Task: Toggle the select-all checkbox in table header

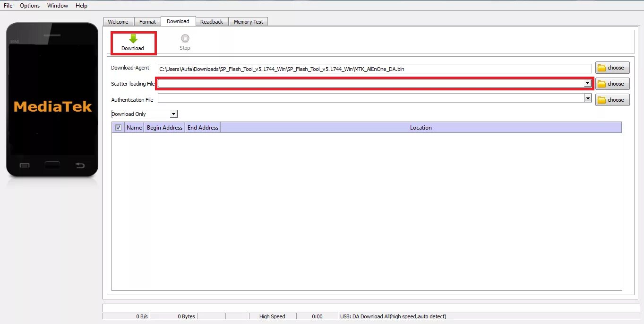Action: tap(118, 127)
